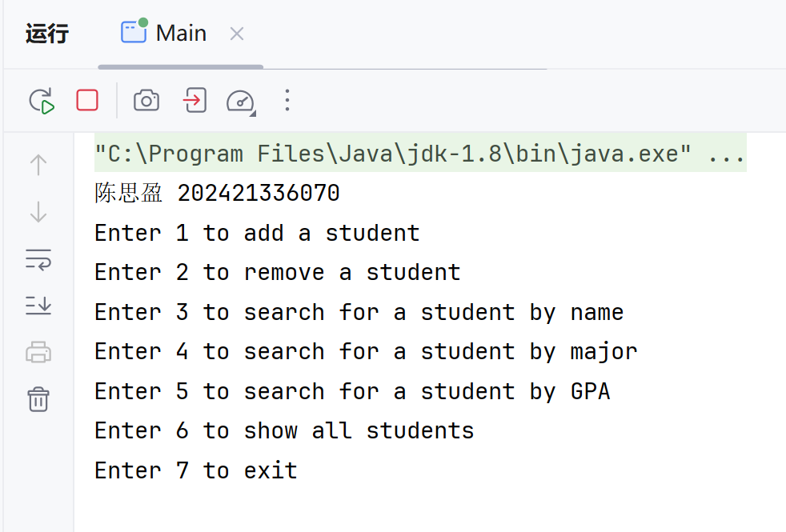Open the vertical three-dot more menu
Screen dimensions: 786x532
(x=287, y=101)
